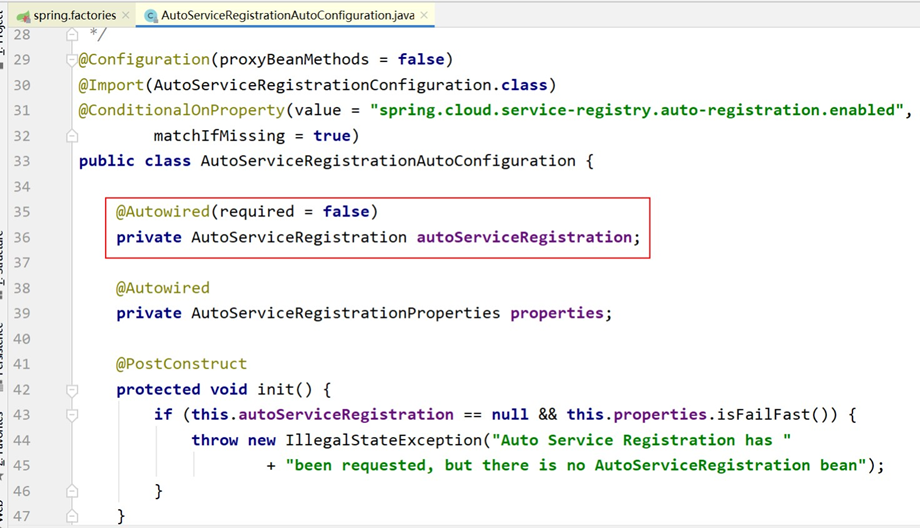
Task: Collapse the comment fold marker on line 28
Action: pyautogui.click(x=72, y=35)
